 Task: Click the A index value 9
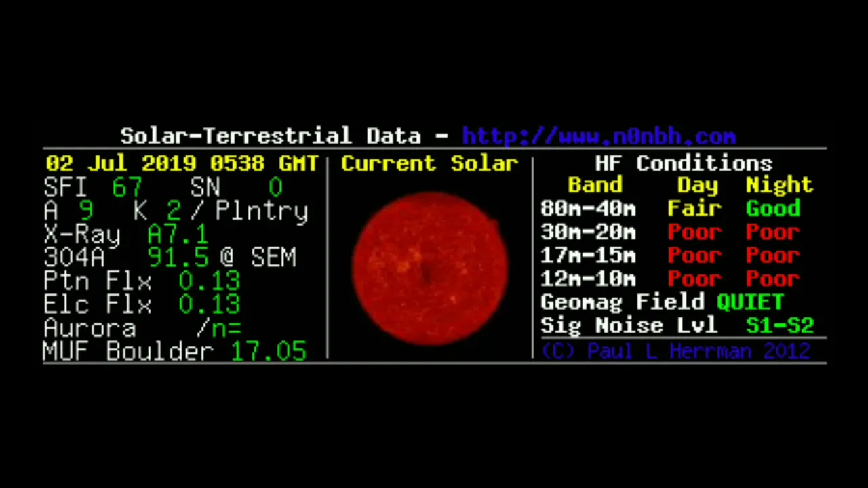[85, 211]
